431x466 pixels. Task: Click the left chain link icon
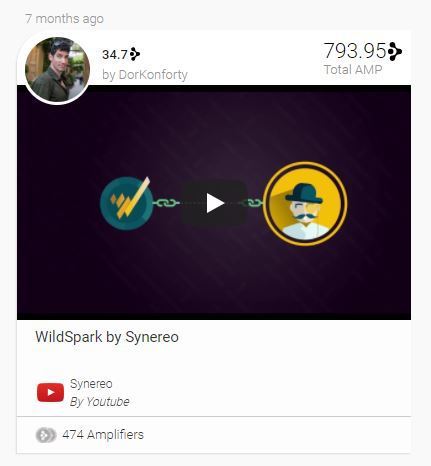(x=166, y=203)
